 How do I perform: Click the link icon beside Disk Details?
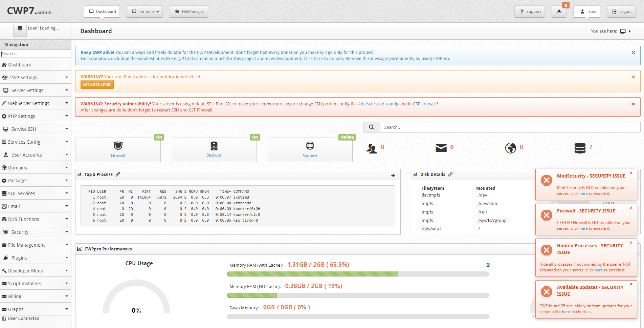coord(450,174)
